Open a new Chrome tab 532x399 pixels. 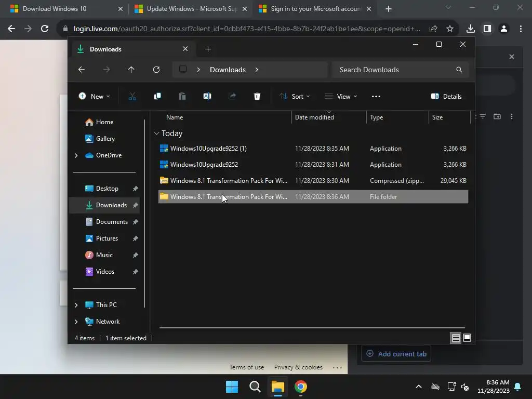pos(389,9)
